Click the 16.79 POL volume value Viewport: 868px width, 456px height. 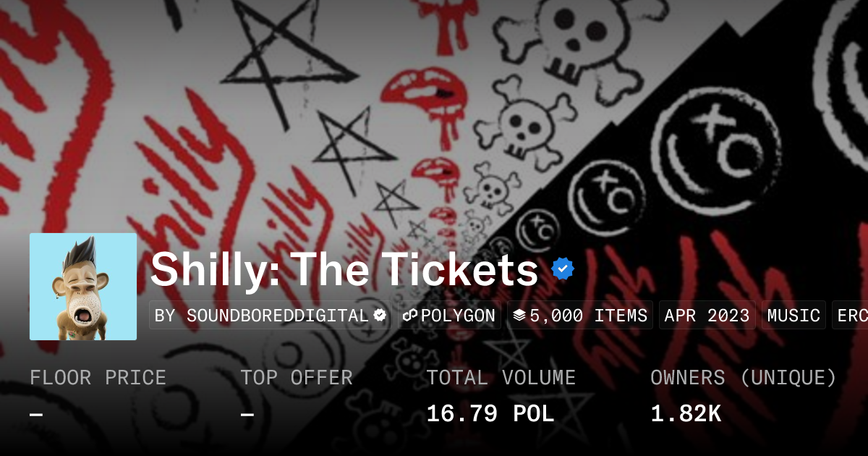pos(490,414)
